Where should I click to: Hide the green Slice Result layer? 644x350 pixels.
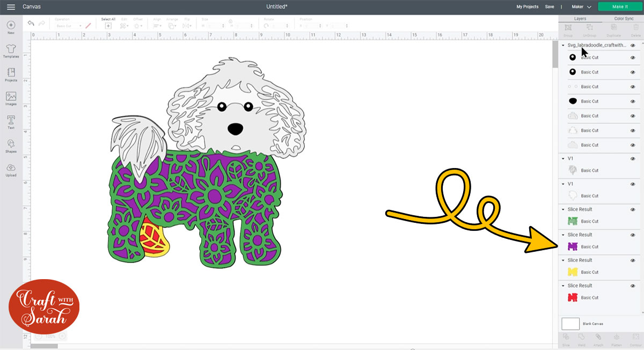[x=632, y=209]
